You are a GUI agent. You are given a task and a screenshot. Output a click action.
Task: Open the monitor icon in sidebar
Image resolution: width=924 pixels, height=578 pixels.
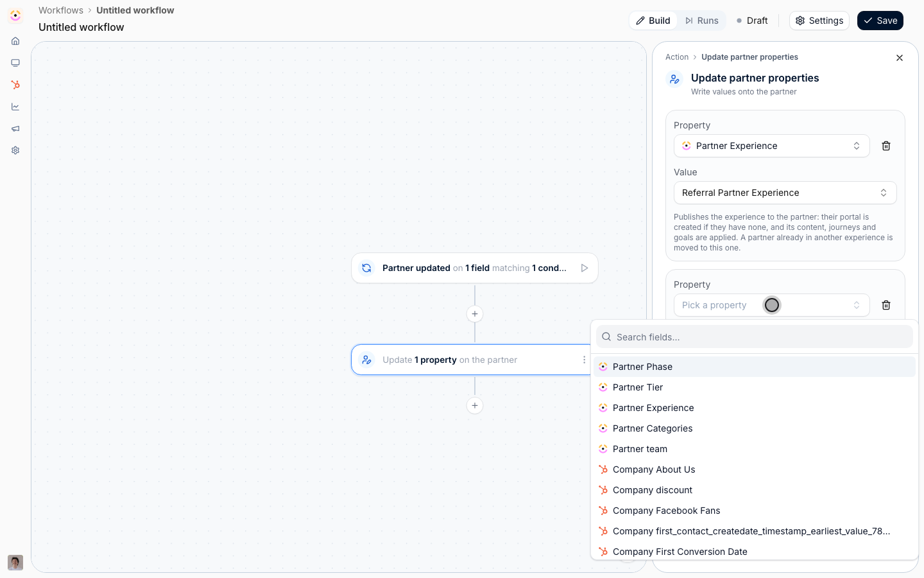click(15, 63)
